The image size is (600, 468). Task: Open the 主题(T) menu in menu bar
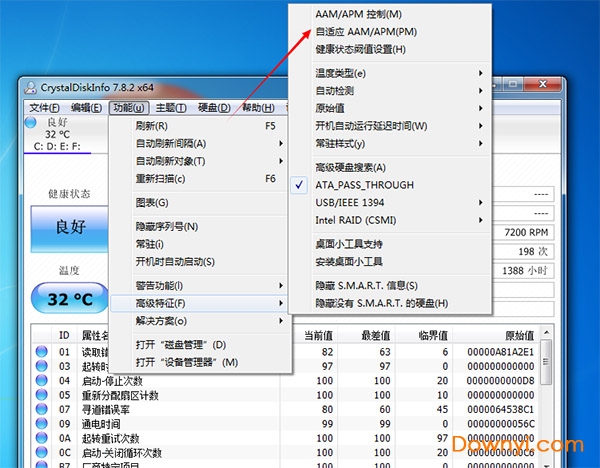coord(172,108)
